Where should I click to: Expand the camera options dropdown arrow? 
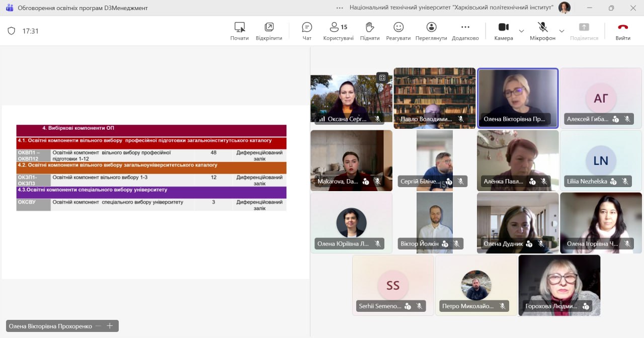pyautogui.click(x=521, y=31)
